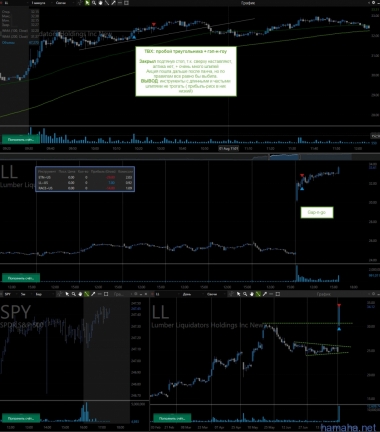Activate the zoom magnifier in the SPY chart toolbar
The height and width of the screenshot is (432, 380).
tap(74, 294)
